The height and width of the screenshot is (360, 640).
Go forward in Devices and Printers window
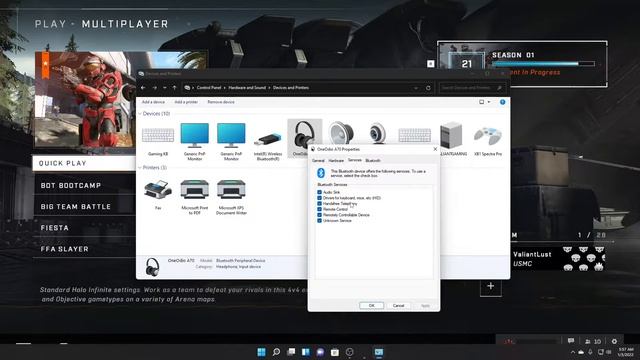(x=155, y=88)
